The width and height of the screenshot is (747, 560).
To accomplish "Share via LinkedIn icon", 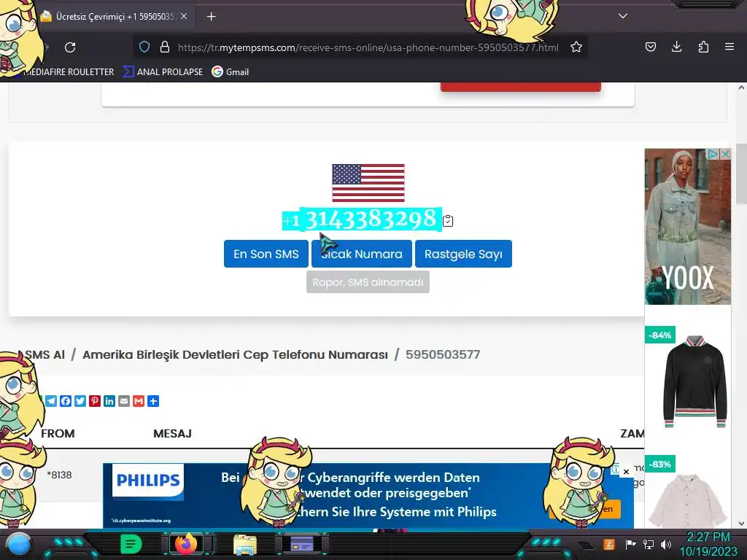I will click(109, 401).
